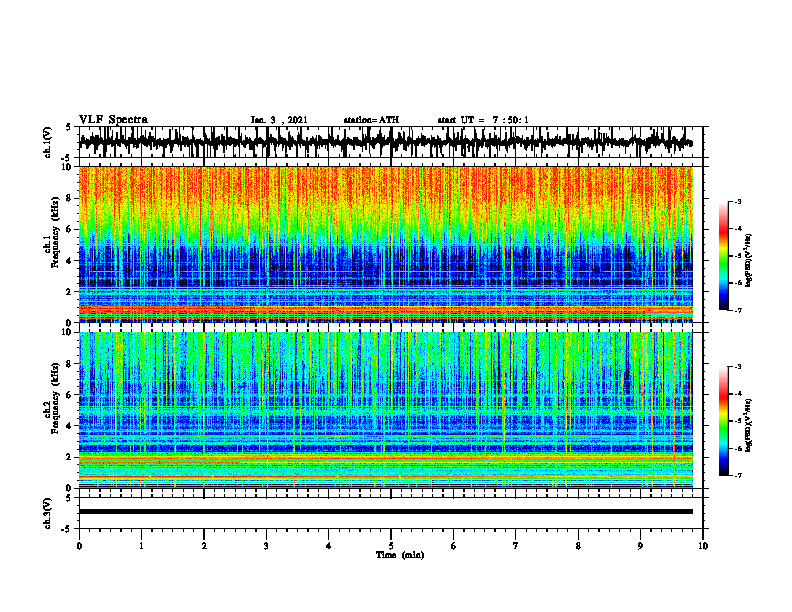
Task: Click time axis tick label "5"
Action: click(x=391, y=546)
